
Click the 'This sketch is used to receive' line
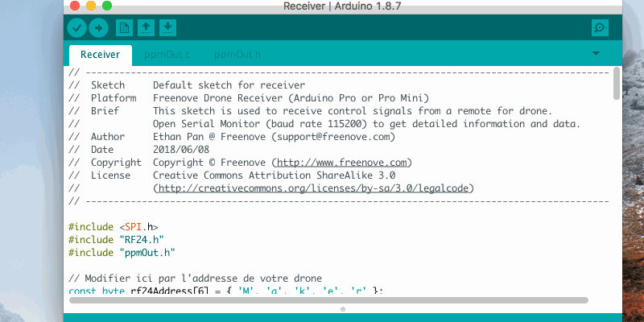pyautogui.click(x=353, y=111)
